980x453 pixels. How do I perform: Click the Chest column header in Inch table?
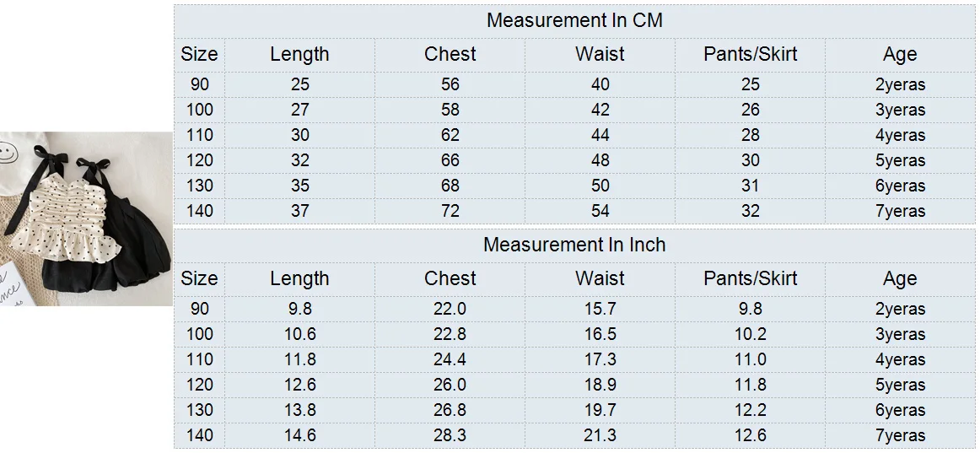click(450, 278)
